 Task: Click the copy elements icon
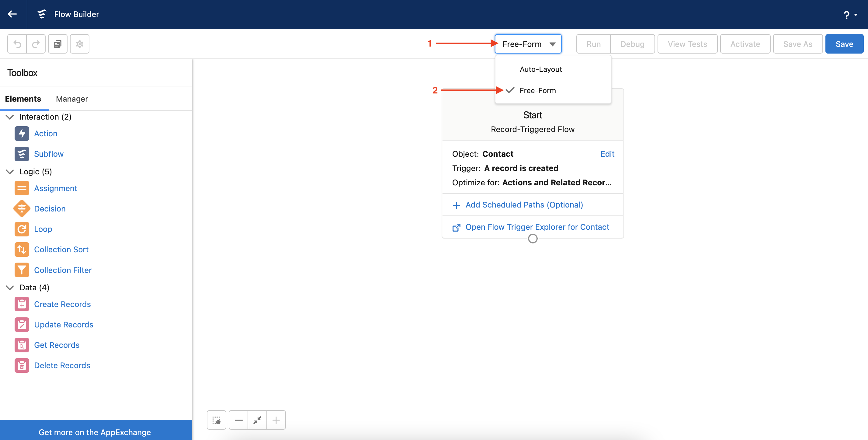pos(57,44)
